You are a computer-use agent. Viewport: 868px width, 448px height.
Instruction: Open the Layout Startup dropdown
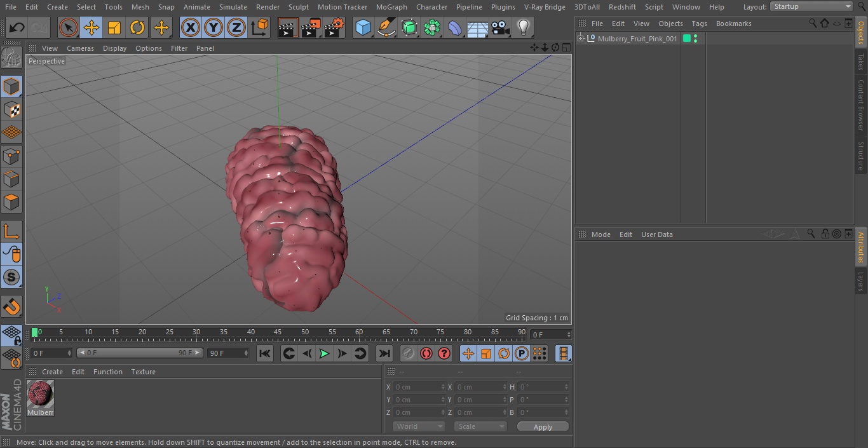coord(811,6)
